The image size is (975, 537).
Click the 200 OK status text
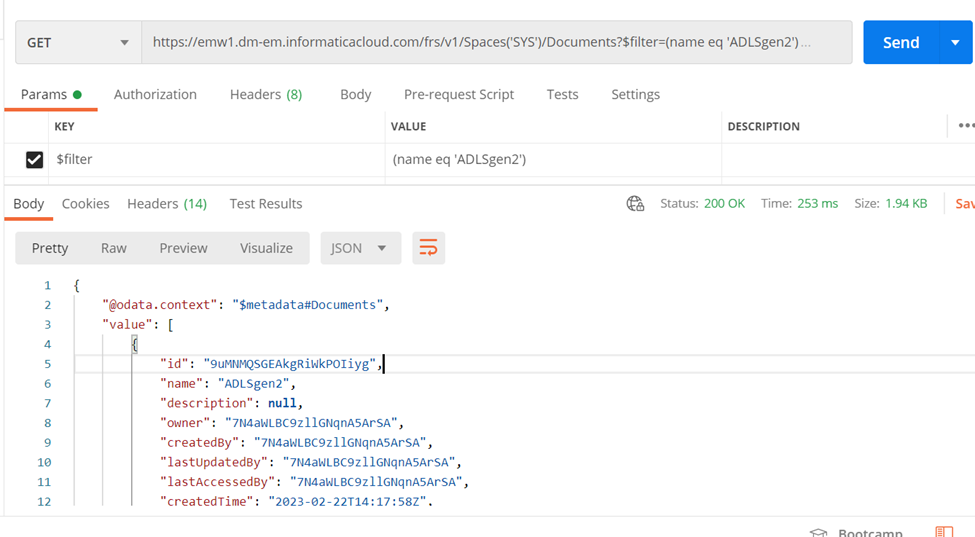pos(724,204)
